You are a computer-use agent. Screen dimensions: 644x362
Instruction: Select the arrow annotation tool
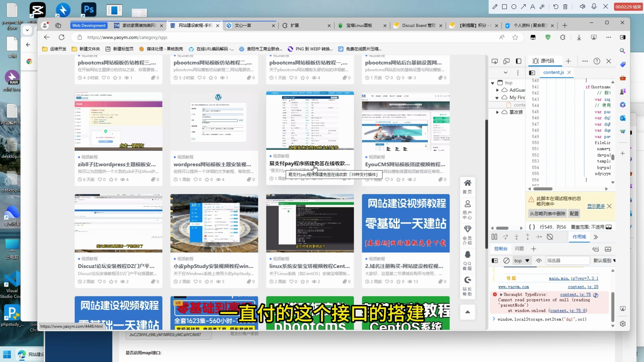pos(523,7)
